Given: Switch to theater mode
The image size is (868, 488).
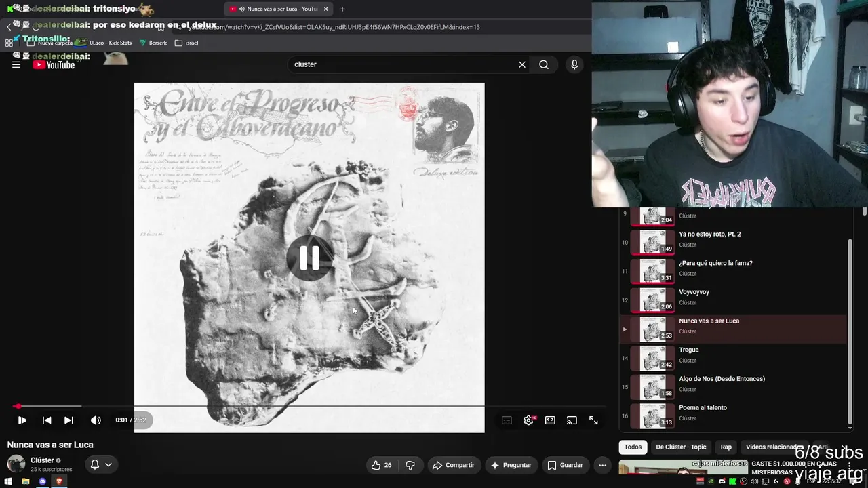Looking at the screenshot, I should click(550, 420).
